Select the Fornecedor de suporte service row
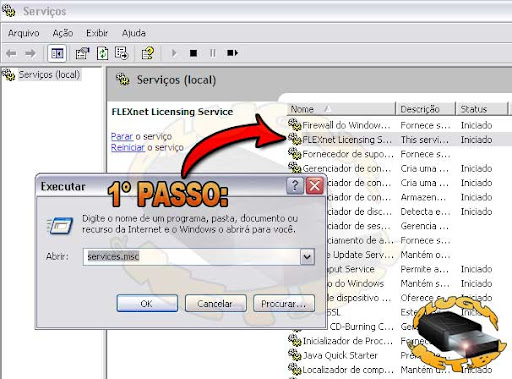Image resolution: width=512 pixels, height=379 pixels. pos(399,154)
